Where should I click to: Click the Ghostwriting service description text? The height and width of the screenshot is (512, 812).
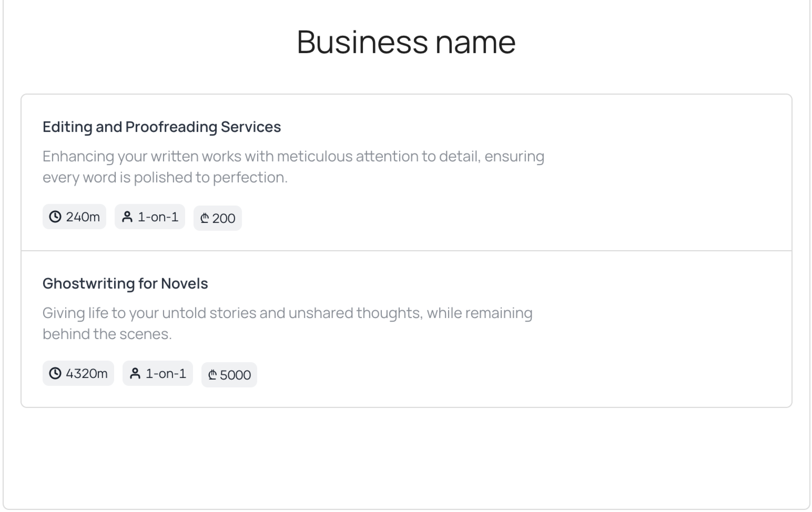point(287,323)
